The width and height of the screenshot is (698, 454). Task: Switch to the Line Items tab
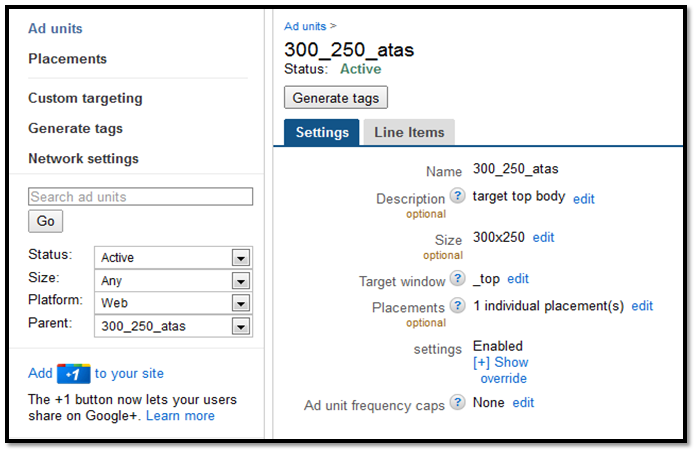click(409, 132)
